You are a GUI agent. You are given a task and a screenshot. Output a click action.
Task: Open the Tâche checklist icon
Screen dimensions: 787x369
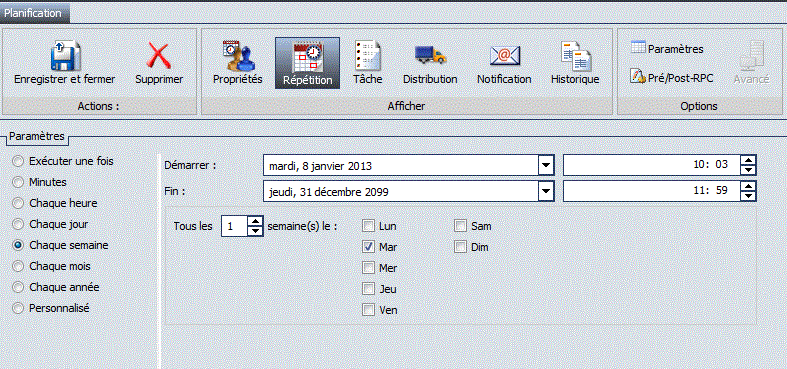pyautogui.click(x=367, y=55)
